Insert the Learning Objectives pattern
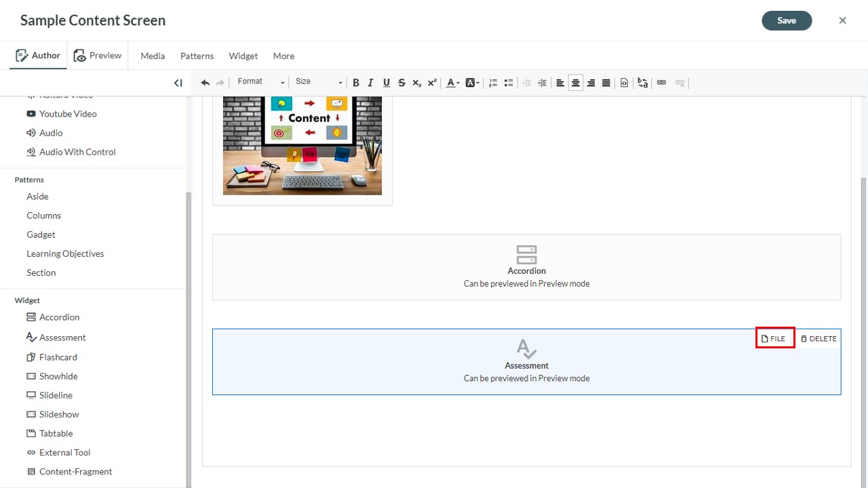The image size is (868, 488). point(65,253)
